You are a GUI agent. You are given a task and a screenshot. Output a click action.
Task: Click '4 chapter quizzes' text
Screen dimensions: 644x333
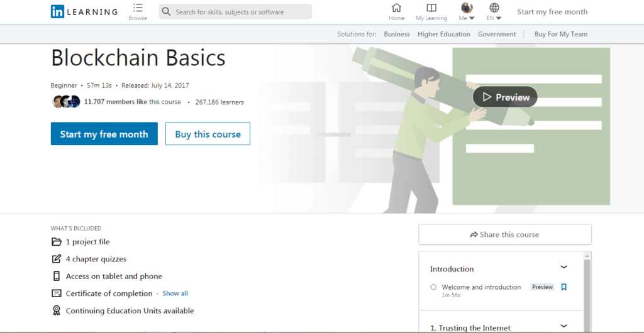coord(96,259)
